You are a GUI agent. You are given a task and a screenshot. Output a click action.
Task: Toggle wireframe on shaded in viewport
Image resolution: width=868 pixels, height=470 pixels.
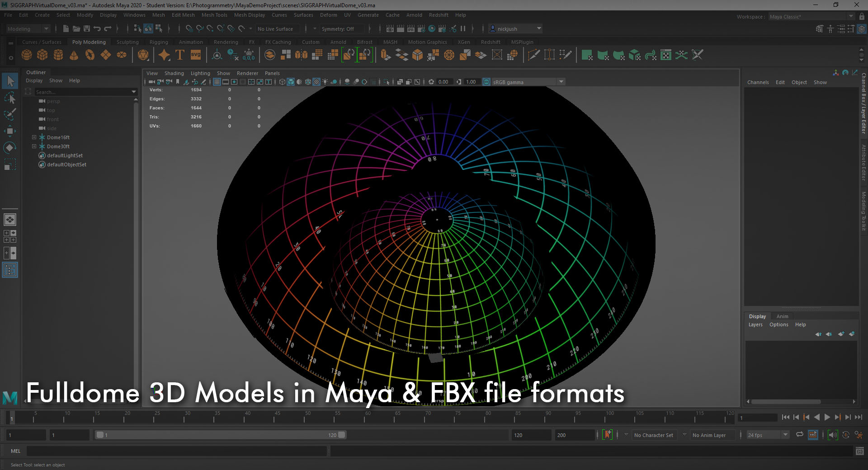308,82
